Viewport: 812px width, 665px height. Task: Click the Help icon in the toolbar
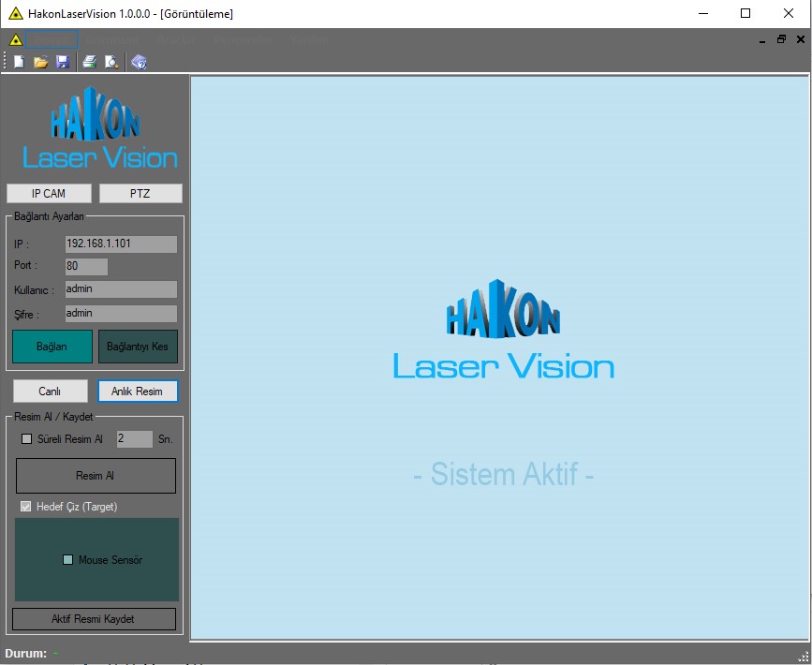139,63
